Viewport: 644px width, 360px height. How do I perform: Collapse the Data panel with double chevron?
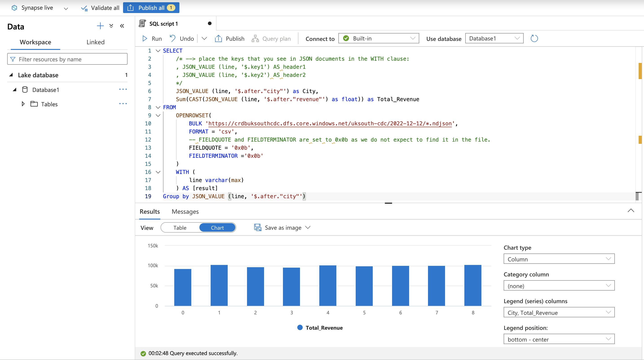(122, 26)
